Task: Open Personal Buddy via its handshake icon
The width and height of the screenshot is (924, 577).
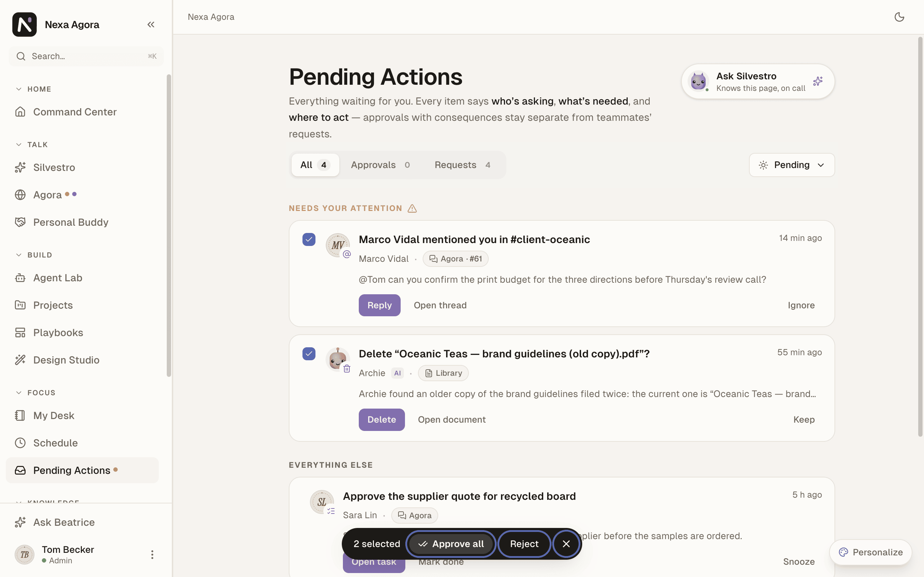Action: 20,222
